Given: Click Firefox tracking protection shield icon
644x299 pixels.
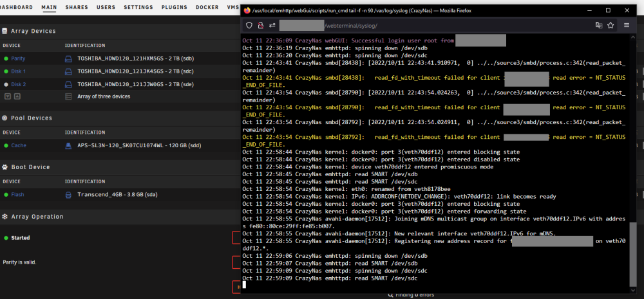Looking at the screenshot, I should tap(249, 26).
